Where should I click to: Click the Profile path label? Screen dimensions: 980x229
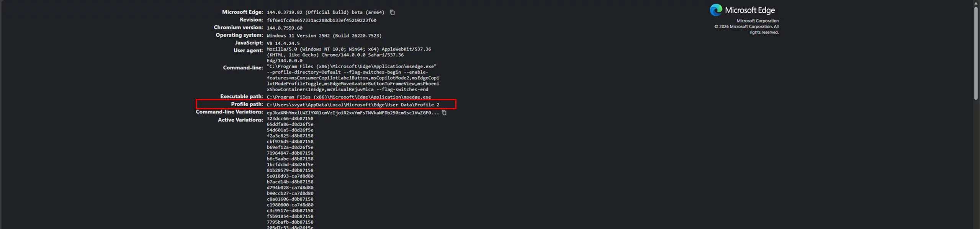pyautogui.click(x=247, y=104)
